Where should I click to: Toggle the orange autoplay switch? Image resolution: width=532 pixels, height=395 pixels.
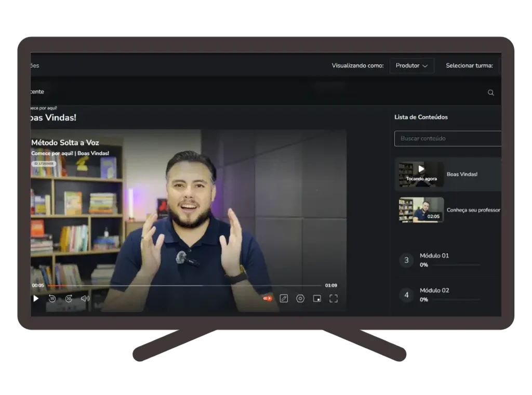click(268, 298)
